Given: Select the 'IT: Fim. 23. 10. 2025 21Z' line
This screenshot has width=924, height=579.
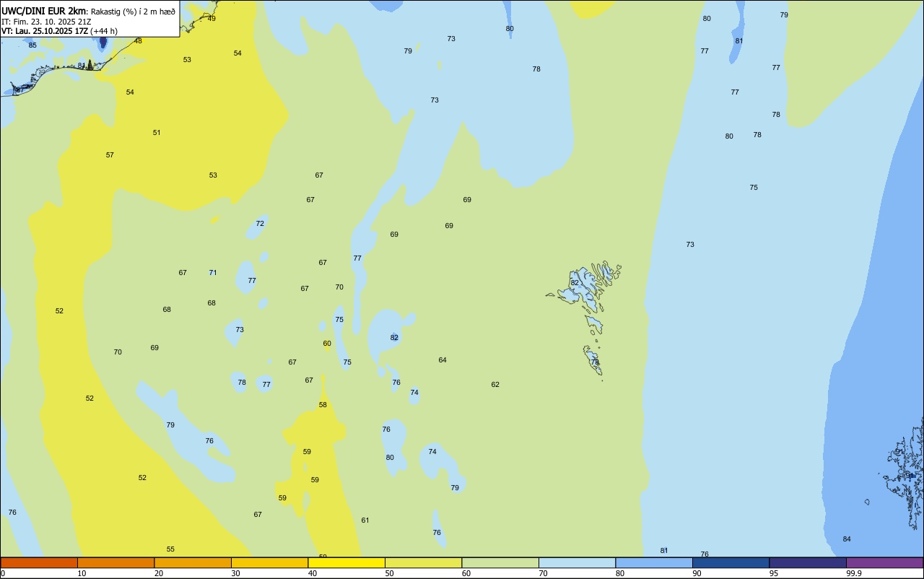Looking at the screenshot, I should click(x=46, y=21).
